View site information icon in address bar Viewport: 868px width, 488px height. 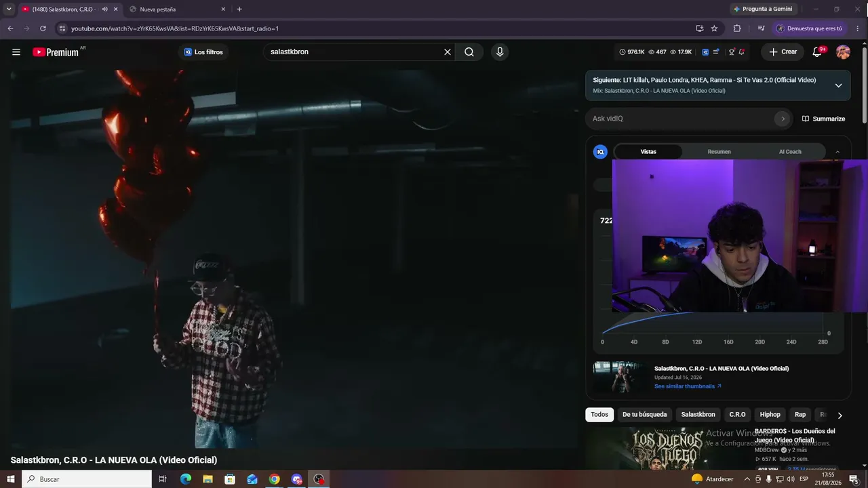click(62, 28)
